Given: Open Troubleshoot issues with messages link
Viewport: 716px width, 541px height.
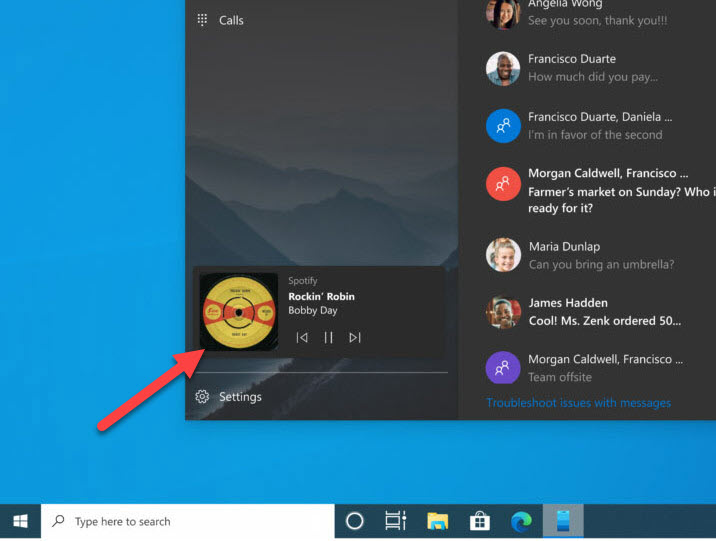Looking at the screenshot, I should coord(578,403).
